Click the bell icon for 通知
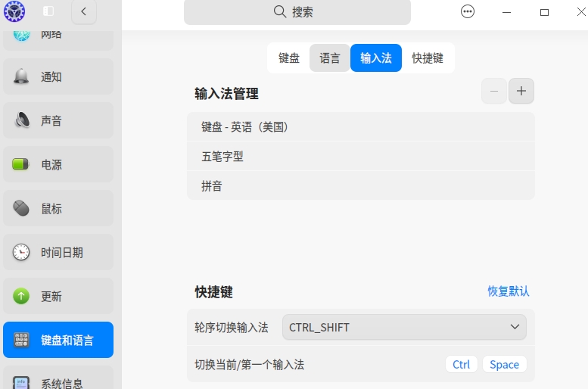588x389 pixels. coord(21,76)
